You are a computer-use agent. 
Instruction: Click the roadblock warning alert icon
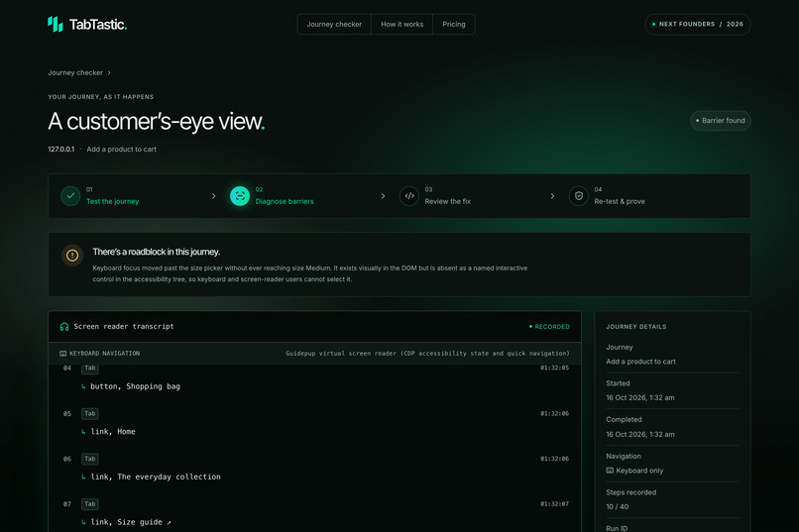tap(72, 255)
